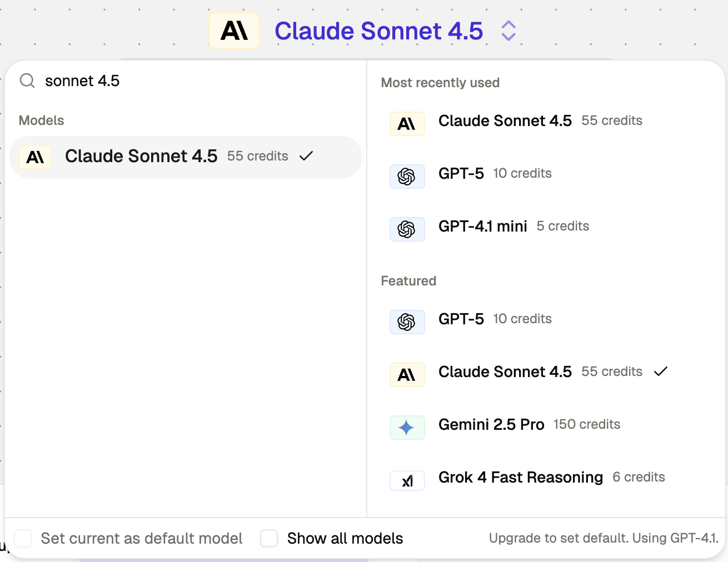This screenshot has width=728, height=562.
Task: Click the Anthropic icon in the Featured section
Action: [x=407, y=375]
